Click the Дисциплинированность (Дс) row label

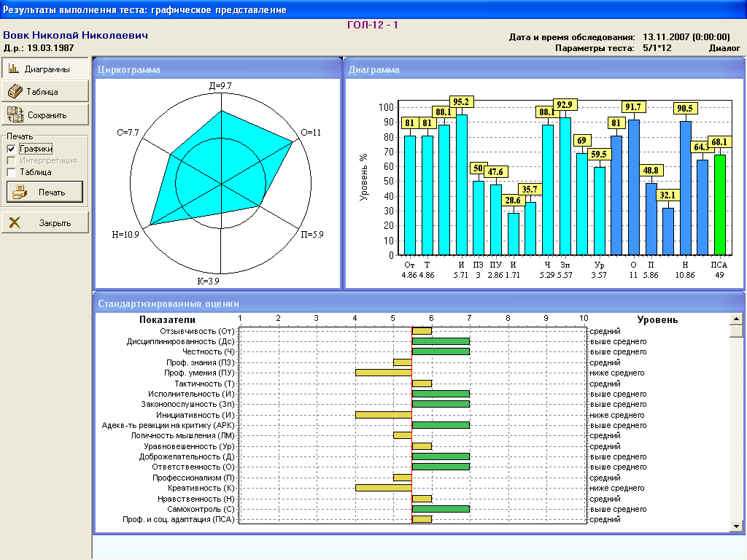pos(181,341)
